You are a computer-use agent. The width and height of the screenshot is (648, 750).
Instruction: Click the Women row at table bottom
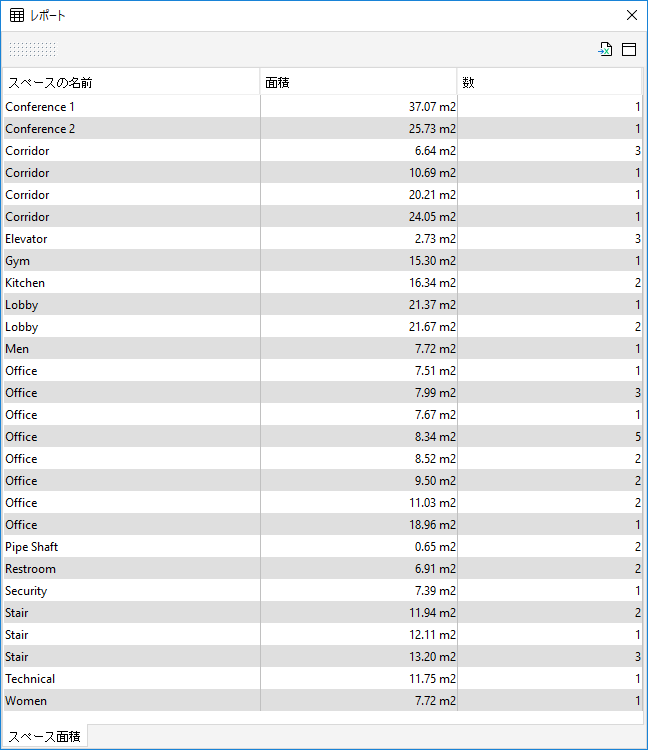[x=323, y=701]
